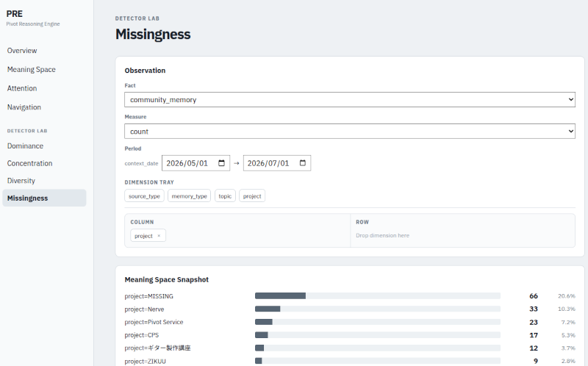Image resolution: width=588 pixels, height=366 pixels.
Task: Open the Navigation sidebar item
Action: pyautogui.click(x=24, y=107)
